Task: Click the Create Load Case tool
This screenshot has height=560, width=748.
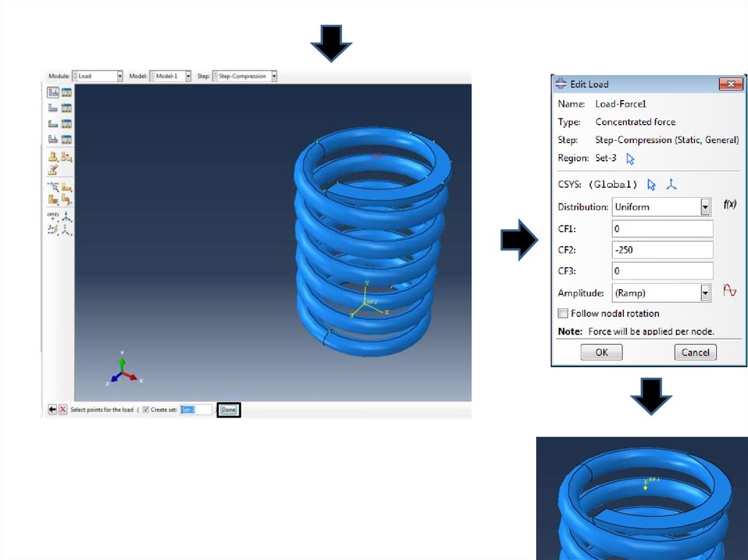Action: [53, 139]
